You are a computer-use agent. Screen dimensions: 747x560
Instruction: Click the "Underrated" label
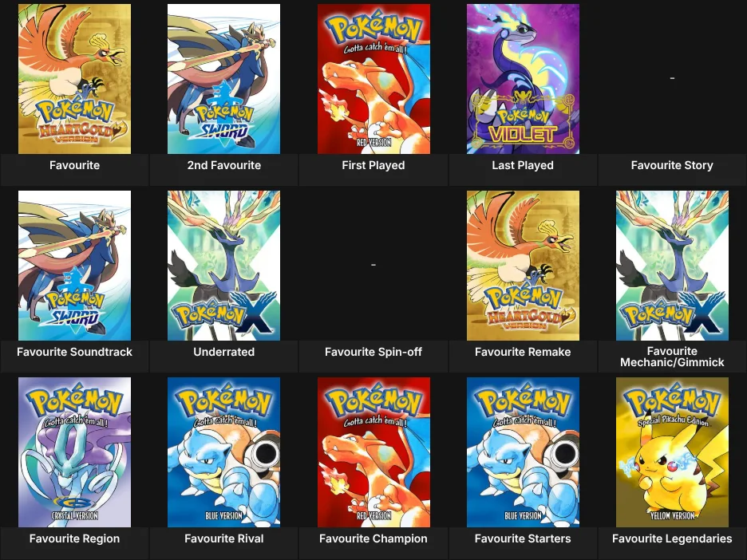224,352
